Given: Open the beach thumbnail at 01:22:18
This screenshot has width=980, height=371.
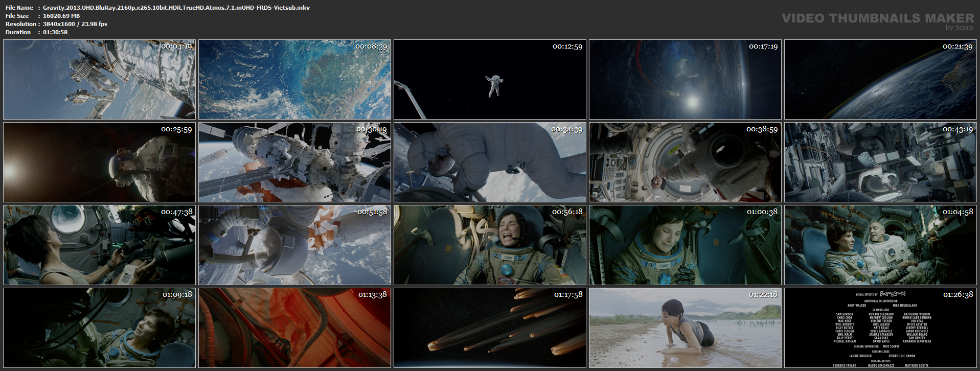Looking at the screenshot, I should (x=685, y=328).
